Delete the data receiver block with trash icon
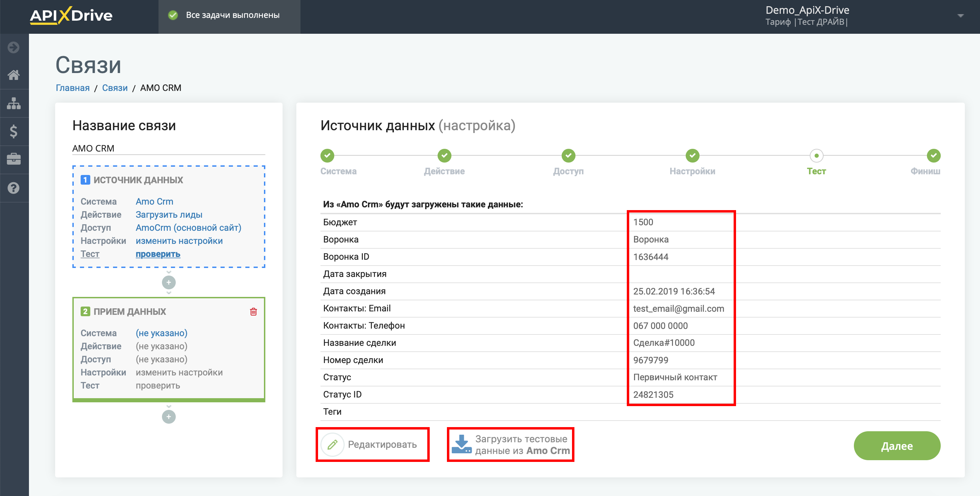The width and height of the screenshot is (980, 496). click(x=253, y=311)
